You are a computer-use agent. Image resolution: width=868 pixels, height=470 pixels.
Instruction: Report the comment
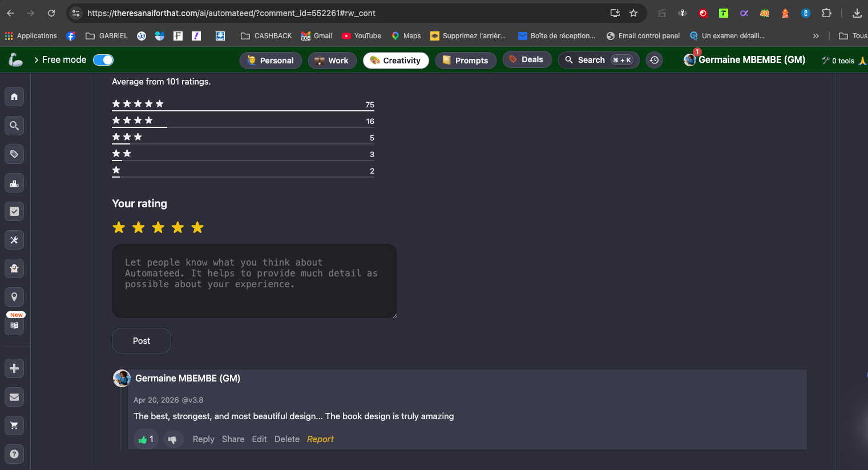(320, 439)
